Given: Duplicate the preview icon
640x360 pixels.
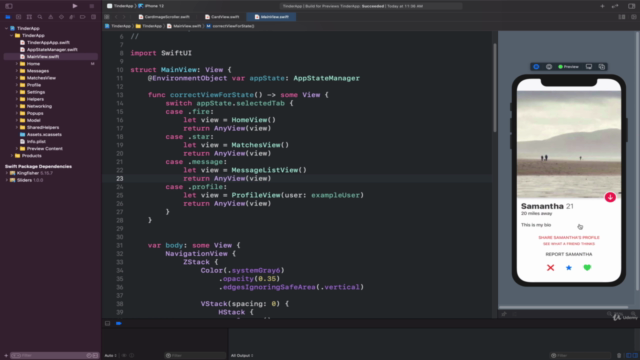Looking at the screenshot, I should point(602,67).
